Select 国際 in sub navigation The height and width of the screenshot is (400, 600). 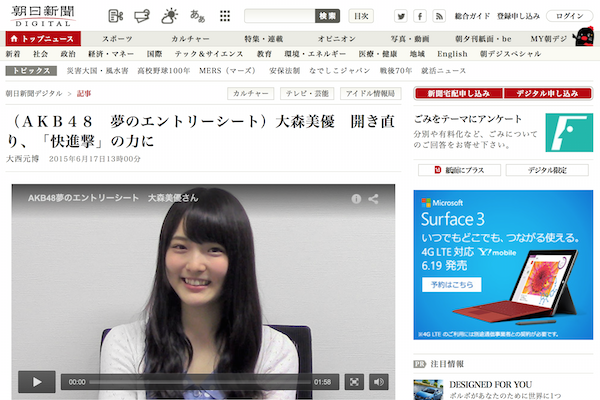(x=155, y=54)
